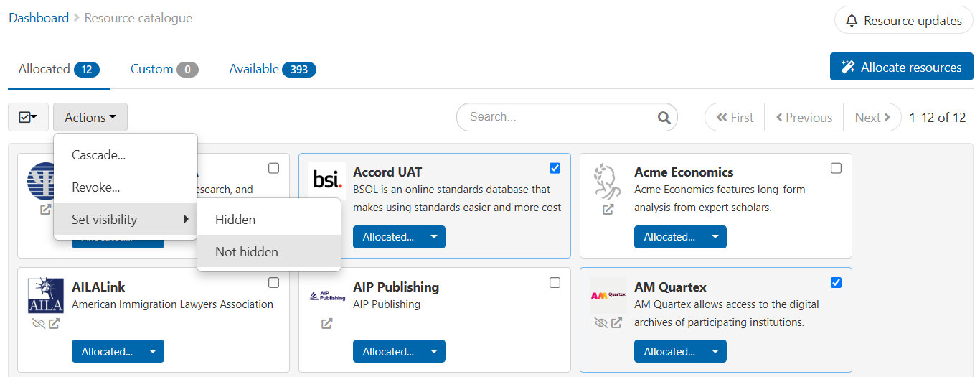This screenshot has width=980, height=377.
Task: Tick the checkbox on the first partially hidden card
Action: tap(273, 168)
